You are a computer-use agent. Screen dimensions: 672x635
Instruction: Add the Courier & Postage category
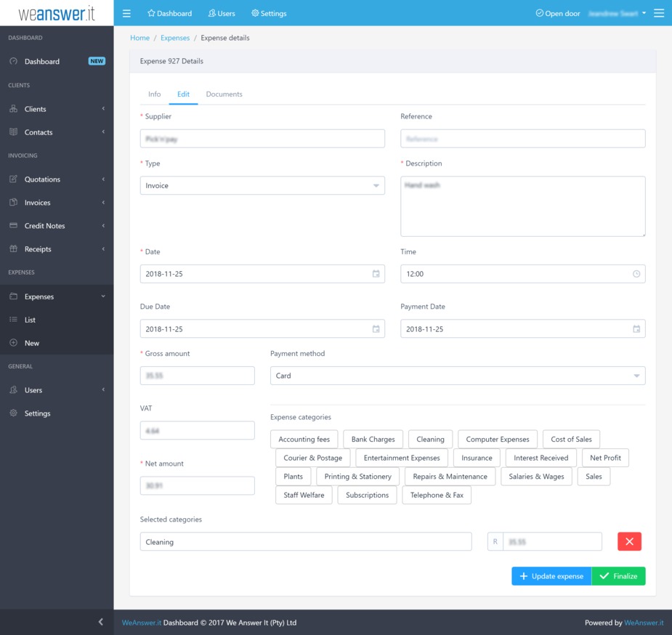pos(313,458)
